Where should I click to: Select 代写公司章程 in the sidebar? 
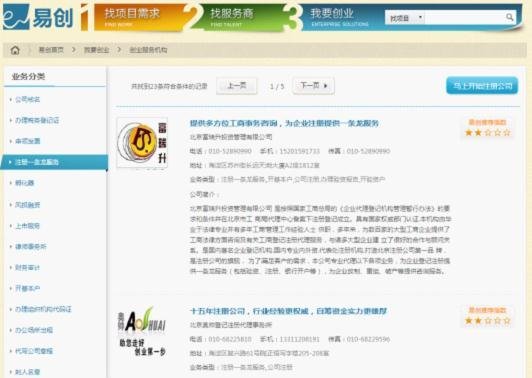tap(34, 351)
